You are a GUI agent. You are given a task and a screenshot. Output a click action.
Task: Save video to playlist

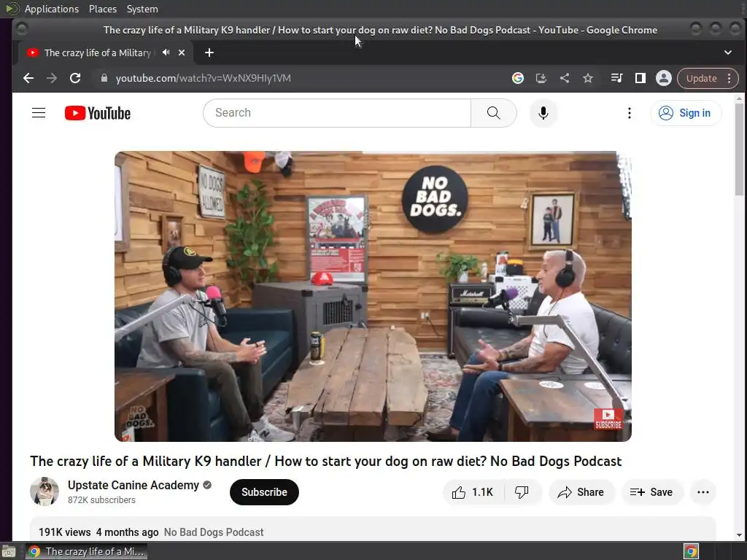click(651, 492)
